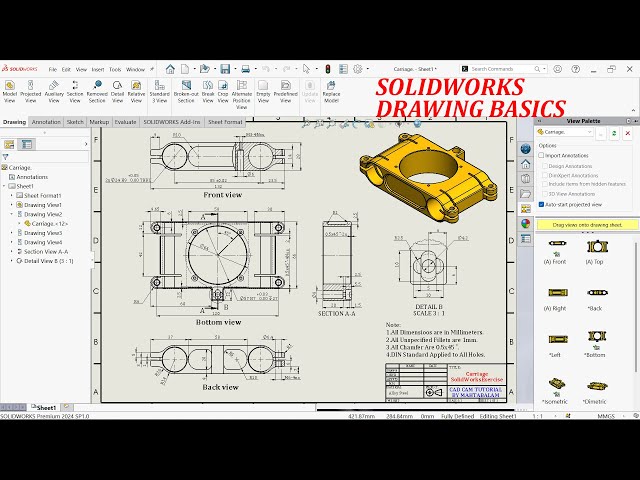Open the Sheet Format tab
The height and width of the screenshot is (480, 640).
tap(225, 122)
